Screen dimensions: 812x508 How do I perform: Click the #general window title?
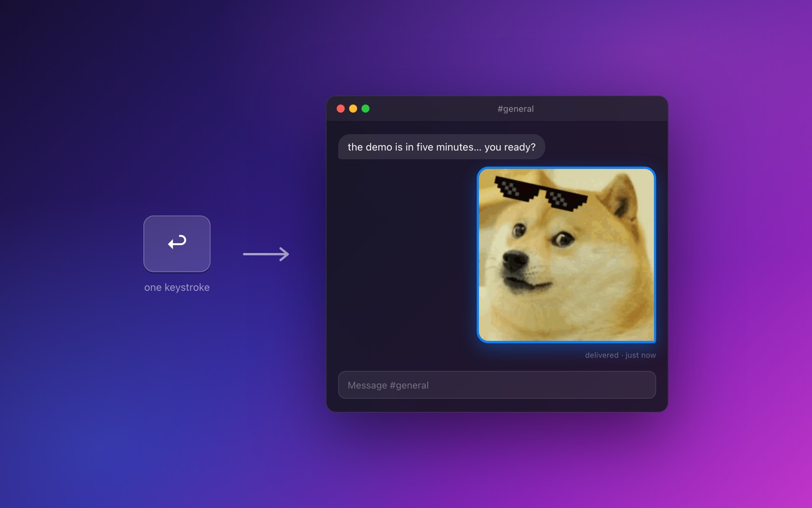coord(516,109)
